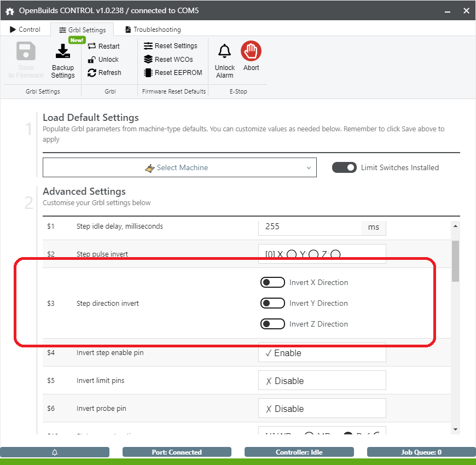This screenshot has width=476, height=465.
Task: Enable Invert Y Direction switch
Action: coord(272,304)
